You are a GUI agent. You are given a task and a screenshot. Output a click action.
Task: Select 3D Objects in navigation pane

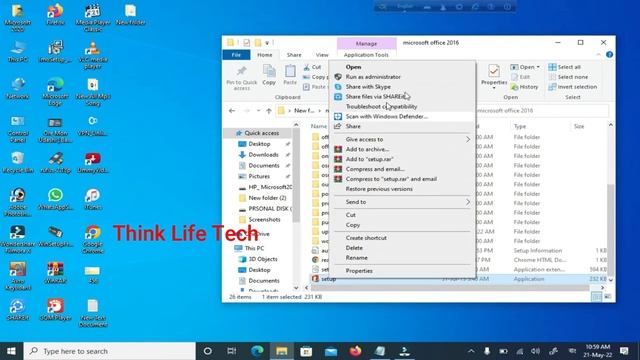262,259
